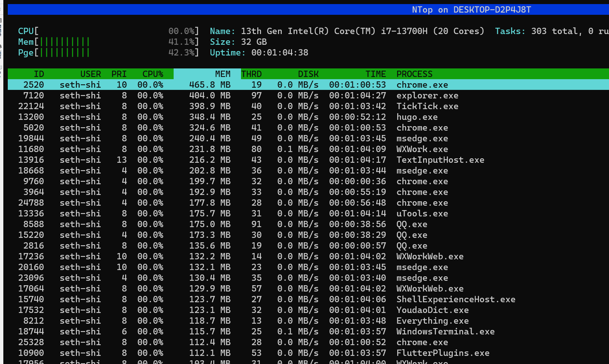Click the processor name 13th Gen Intel text

(x=362, y=31)
